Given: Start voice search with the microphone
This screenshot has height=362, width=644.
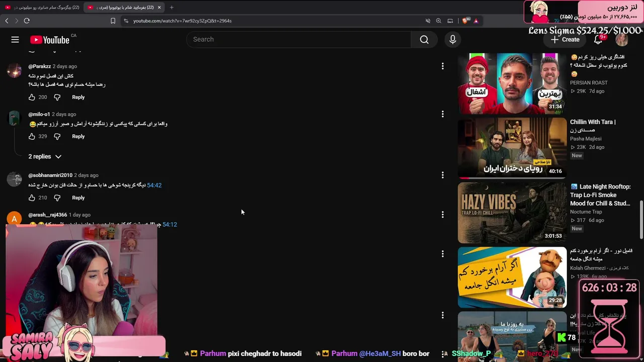Looking at the screenshot, I should [x=453, y=40].
